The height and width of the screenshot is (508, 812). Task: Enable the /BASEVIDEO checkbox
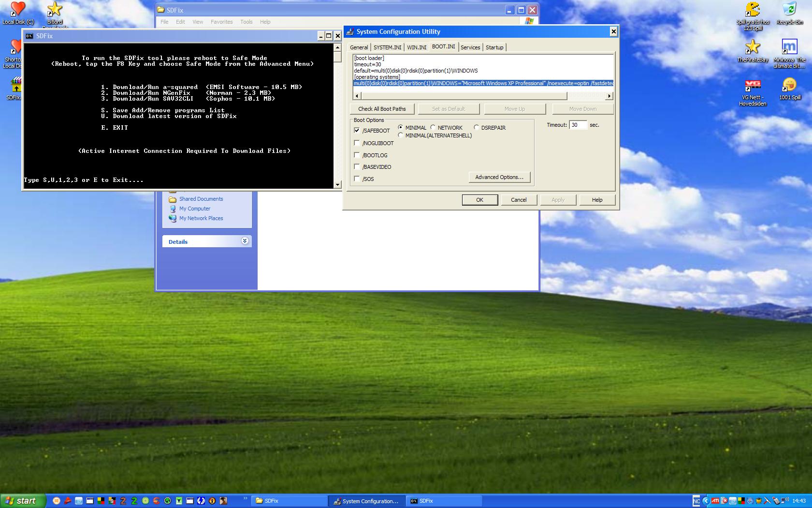(357, 166)
